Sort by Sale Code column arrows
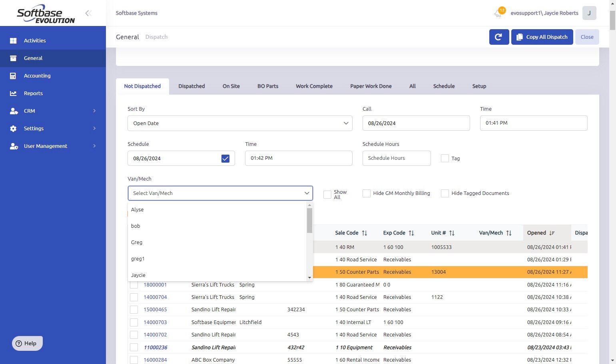 pyautogui.click(x=365, y=233)
